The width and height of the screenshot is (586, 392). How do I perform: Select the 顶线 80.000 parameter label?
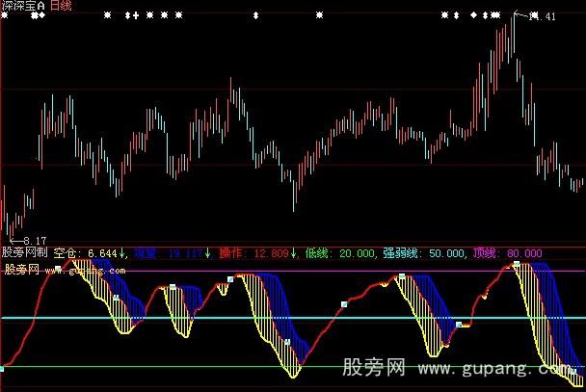[506, 253]
